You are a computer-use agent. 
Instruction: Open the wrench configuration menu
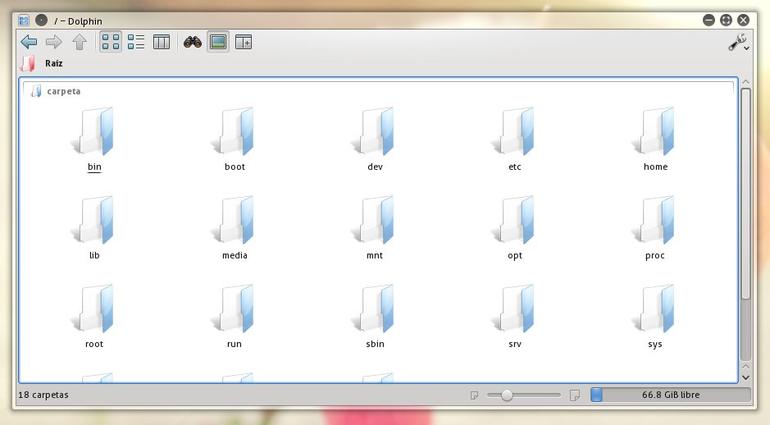[738, 43]
